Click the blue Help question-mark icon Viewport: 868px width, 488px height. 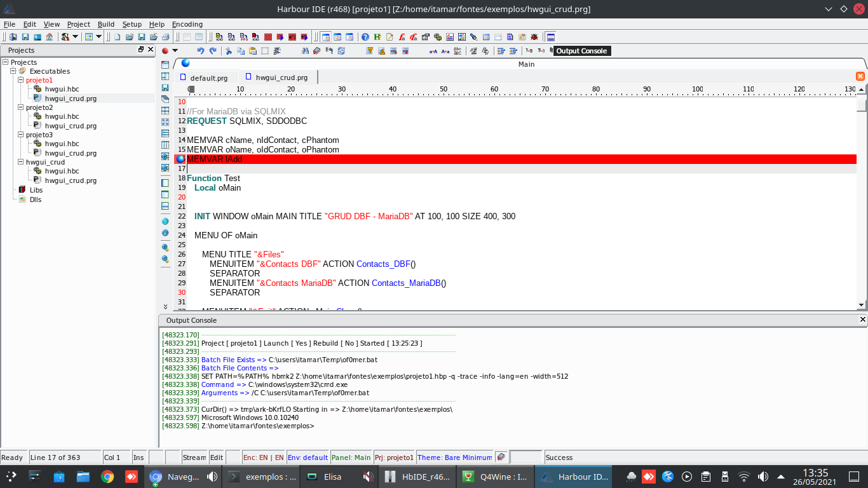[365, 37]
